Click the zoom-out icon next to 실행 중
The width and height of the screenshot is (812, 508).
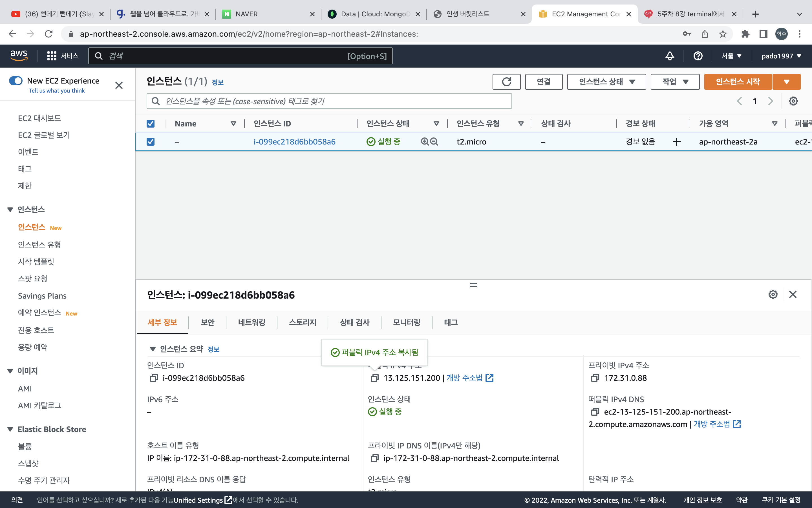[434, 142]
